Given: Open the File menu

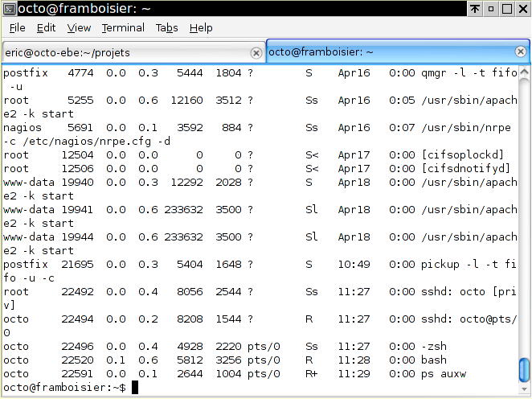Looking at the screenshot, I should (x=17, y=27).
